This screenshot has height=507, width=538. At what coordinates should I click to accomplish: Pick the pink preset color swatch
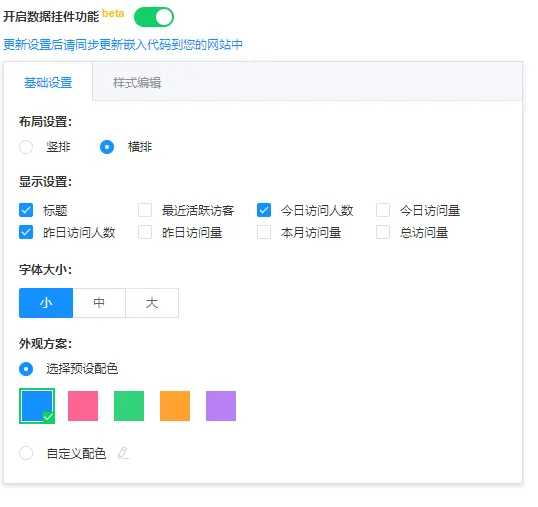pyautogui.click(x=83, y=406)
